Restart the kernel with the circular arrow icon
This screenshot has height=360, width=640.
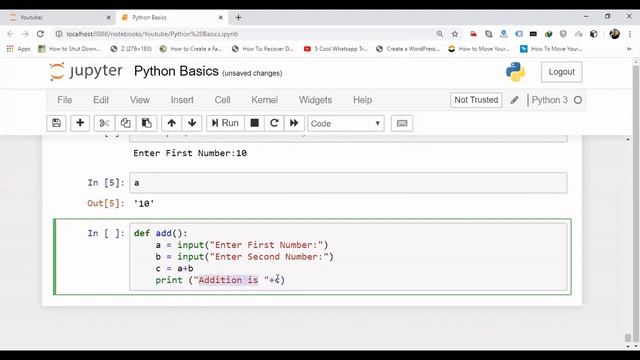coord(274,123)
